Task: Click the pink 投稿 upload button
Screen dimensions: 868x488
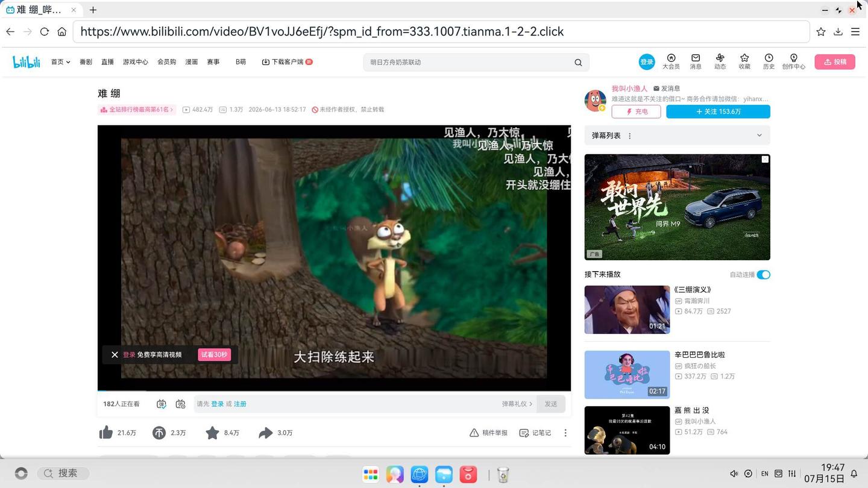Action: coord(835,61)
